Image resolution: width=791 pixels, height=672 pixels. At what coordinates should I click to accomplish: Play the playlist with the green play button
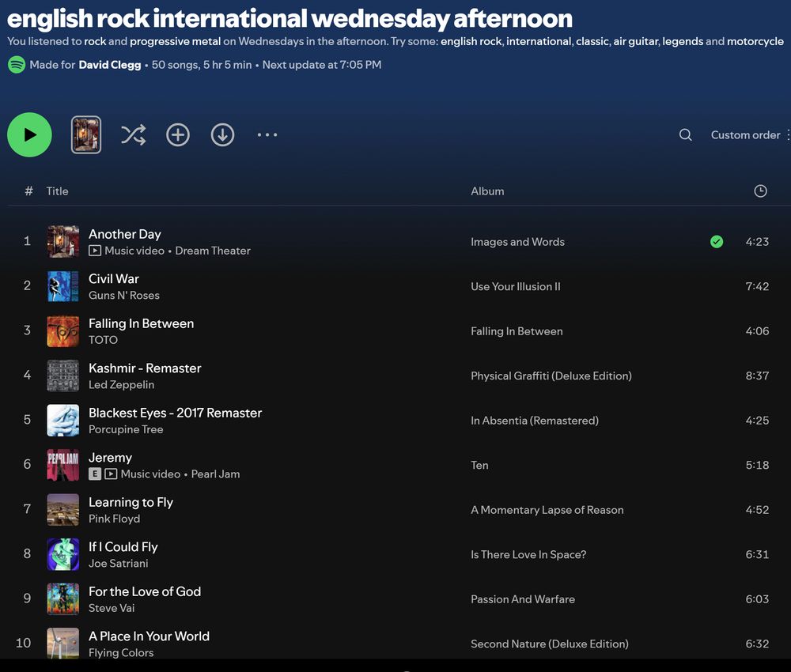click(x=29, y=134)
